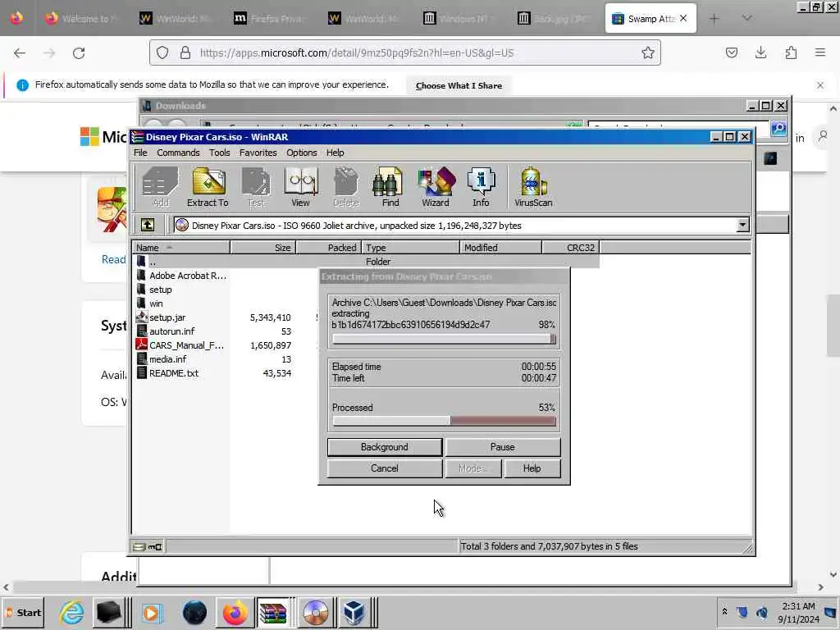This screenshot has width=840, height=630.
Task: Click the Delete toolbar icon in WinRAR
Action: click(346, 187)
